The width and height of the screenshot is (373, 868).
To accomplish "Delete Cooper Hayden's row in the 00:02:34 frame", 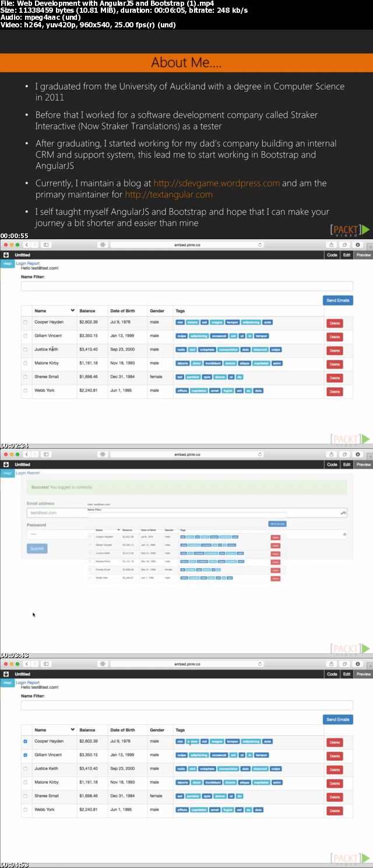I will tap(335, 323).
